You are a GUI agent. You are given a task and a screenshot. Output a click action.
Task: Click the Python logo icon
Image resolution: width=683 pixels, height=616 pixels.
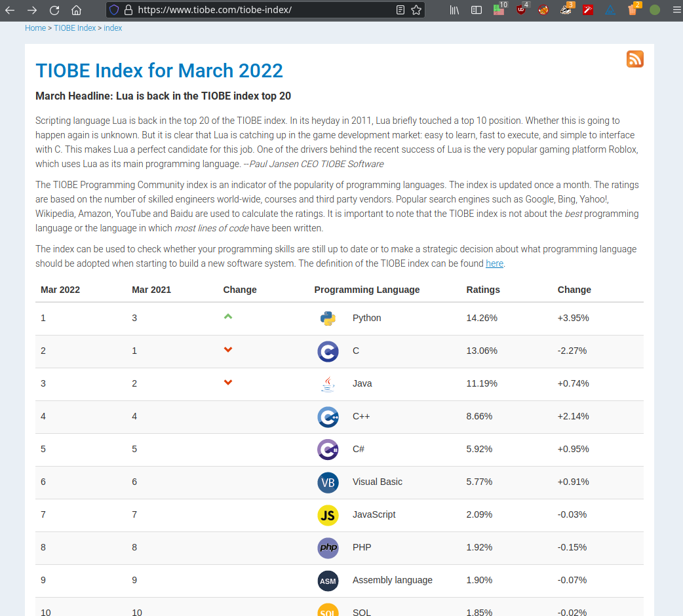328,318
